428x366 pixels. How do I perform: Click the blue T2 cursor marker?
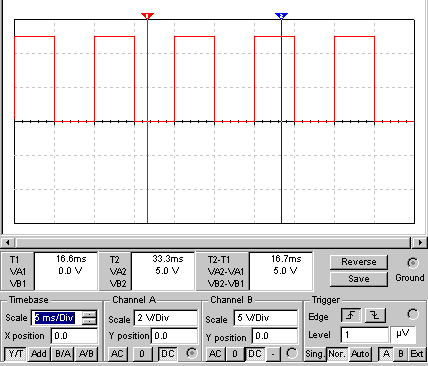tap(281, 16)
